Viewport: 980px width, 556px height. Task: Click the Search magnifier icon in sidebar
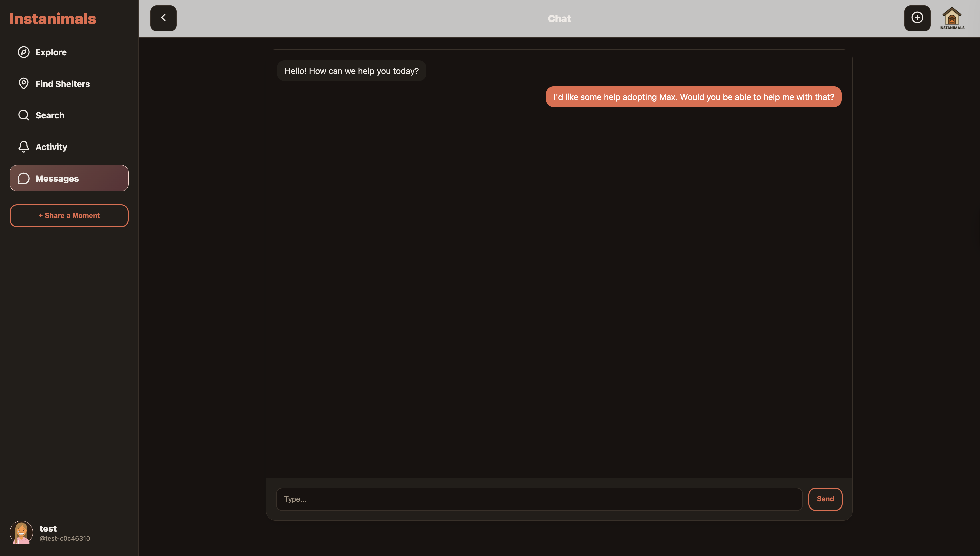pos(24,115)
